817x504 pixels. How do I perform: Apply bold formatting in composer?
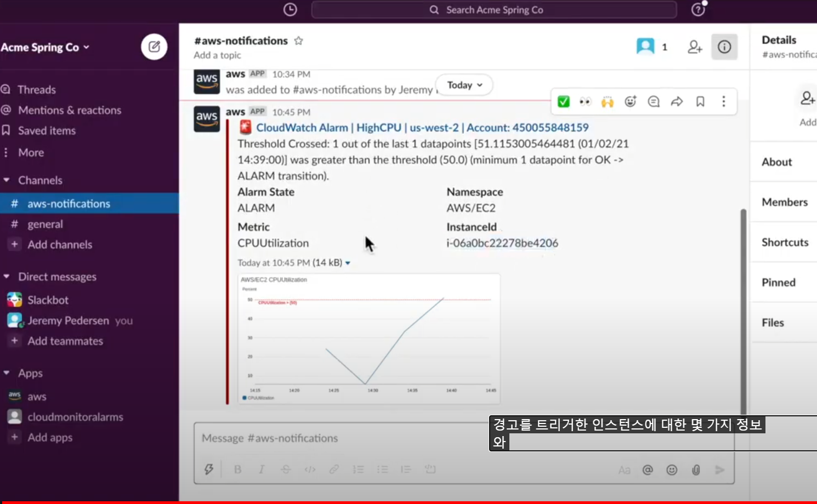237,469
